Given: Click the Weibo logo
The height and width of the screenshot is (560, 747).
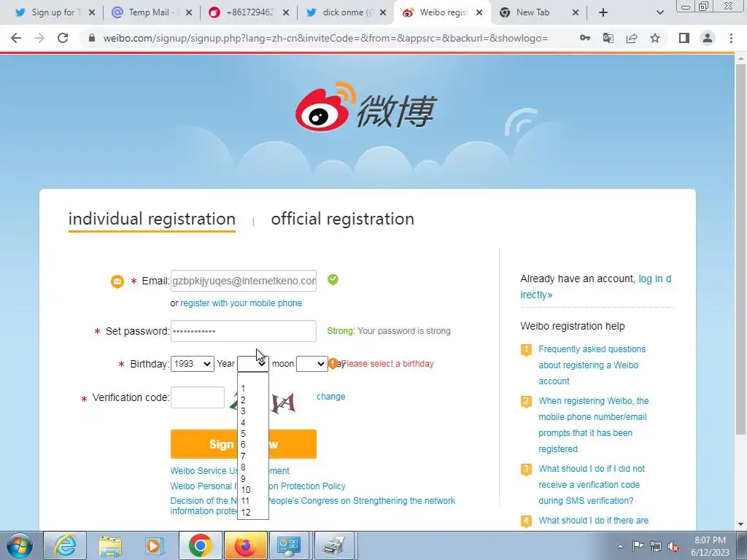Looking at the screenshot, I should pyautogui.click(x=365, y=108).
